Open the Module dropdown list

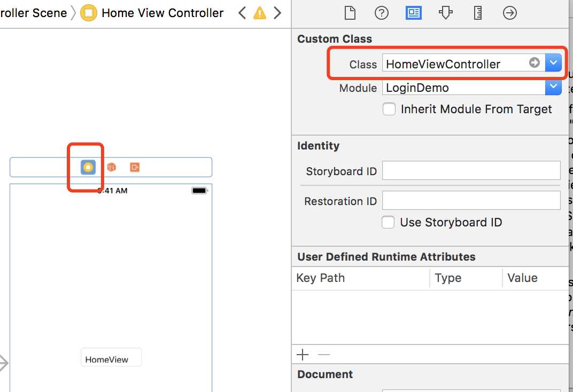coord(553,88)
